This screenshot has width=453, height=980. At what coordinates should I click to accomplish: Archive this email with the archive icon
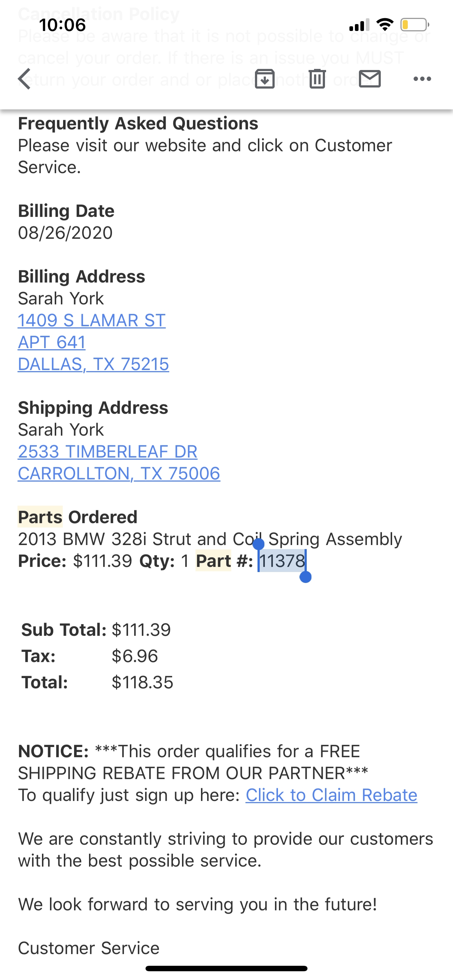pos(264,79)
